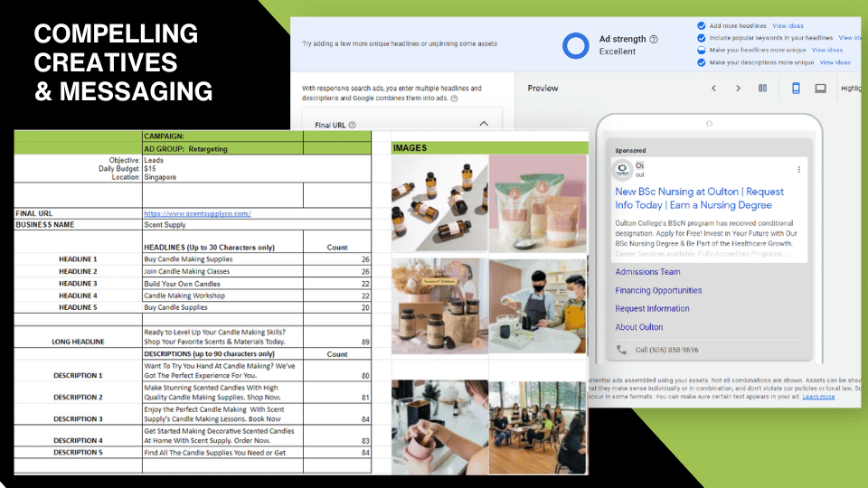Click the Sponsored label in ad preview

pos(630,151)
